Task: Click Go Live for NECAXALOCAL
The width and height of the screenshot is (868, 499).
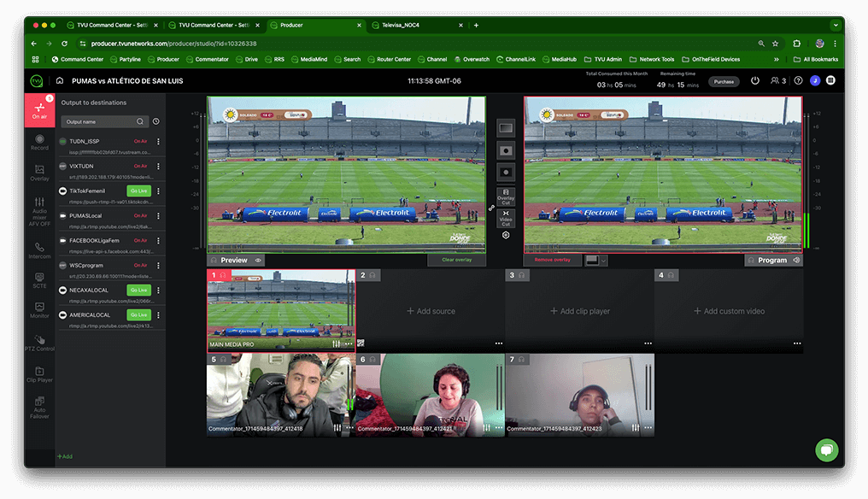Action: point(139,291)
